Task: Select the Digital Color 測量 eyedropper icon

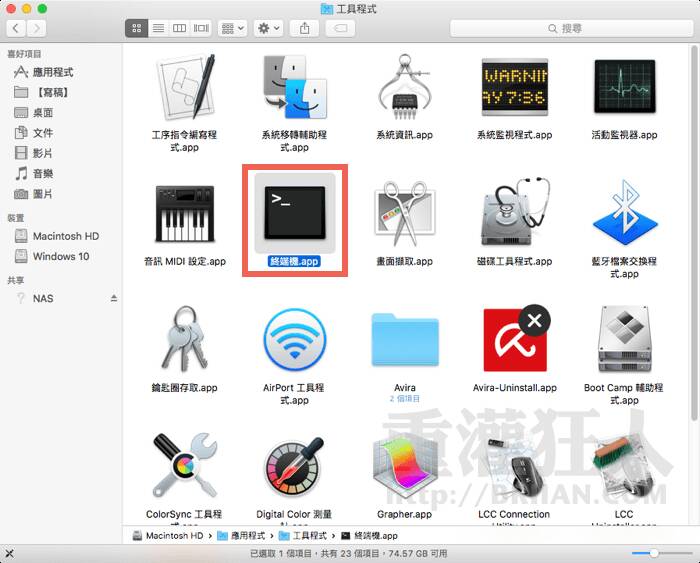Action: point(295,467)
